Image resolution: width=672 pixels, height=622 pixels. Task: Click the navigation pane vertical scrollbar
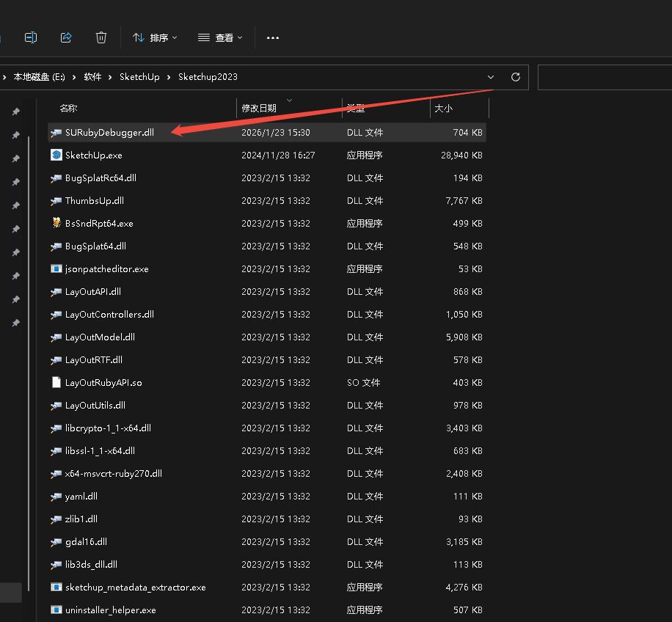click(29, 363)
